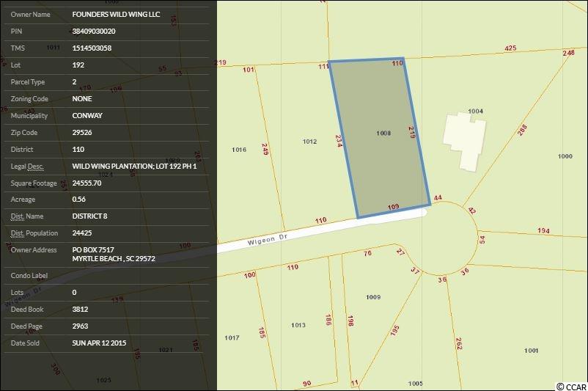Click the Wigeon Dr street label
Image resolution: width=588 pixels, height=391 pixels.
click(267, 240)
